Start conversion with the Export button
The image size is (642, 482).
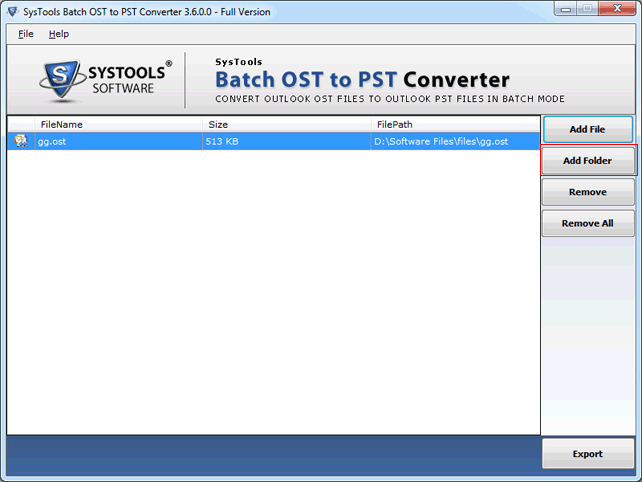pyautogui.click(x=587, y=454)
